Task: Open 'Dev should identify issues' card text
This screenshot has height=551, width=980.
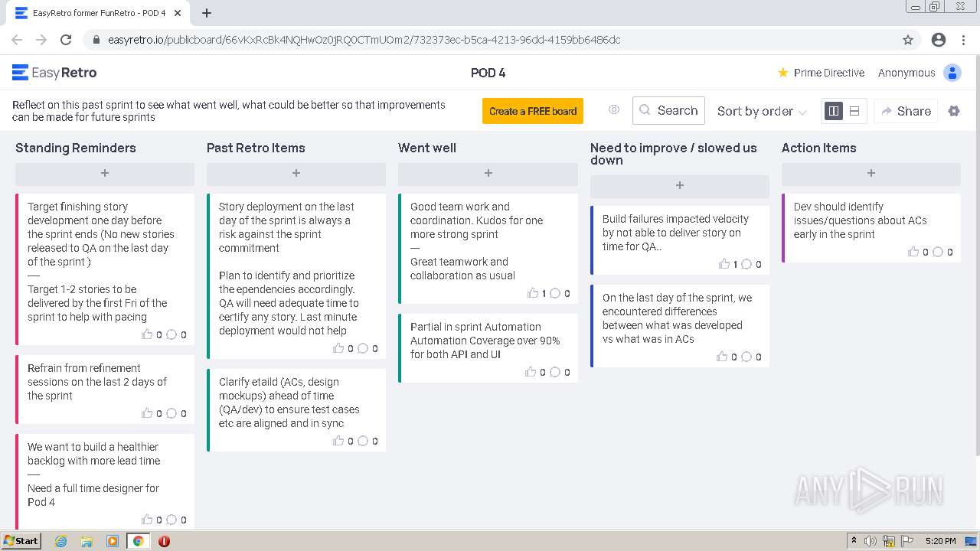Action: pyautogui.click(x=860, y=220)
